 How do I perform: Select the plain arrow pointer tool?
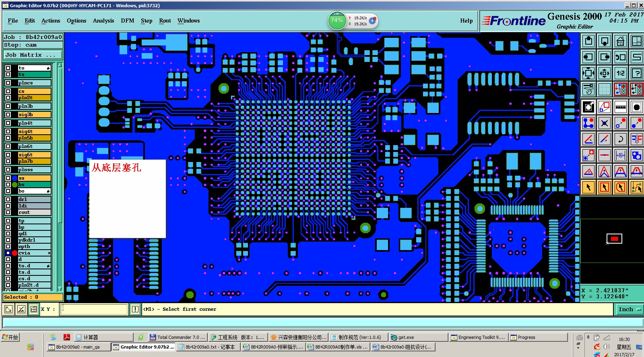(588, 187)
